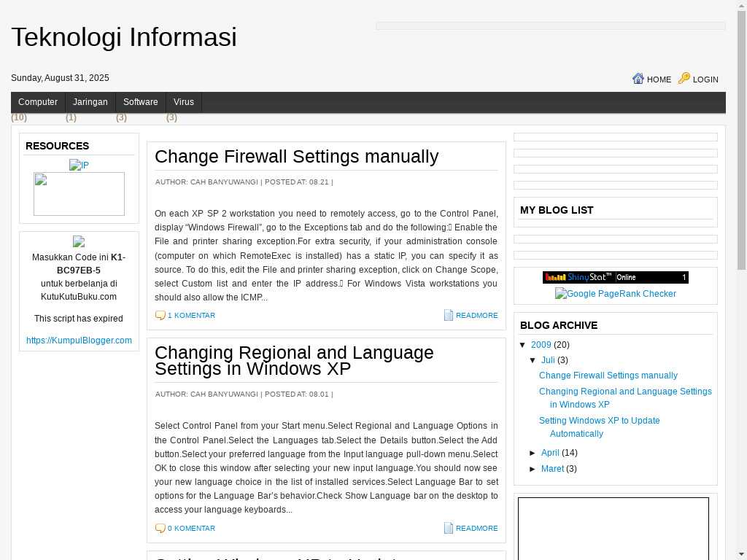
Task: Click the IP image icon under Resources
Action: tap(79, 166)
